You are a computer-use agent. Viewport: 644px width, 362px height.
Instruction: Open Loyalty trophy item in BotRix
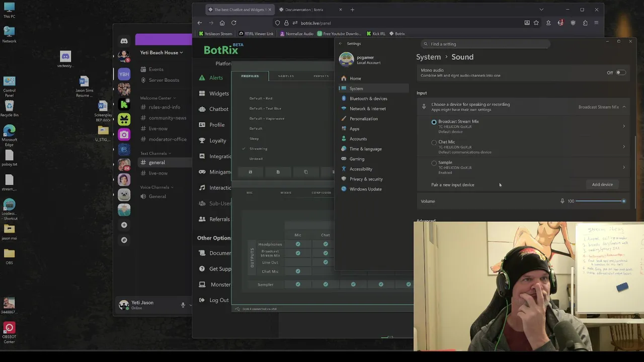click(x=213, y=140)
